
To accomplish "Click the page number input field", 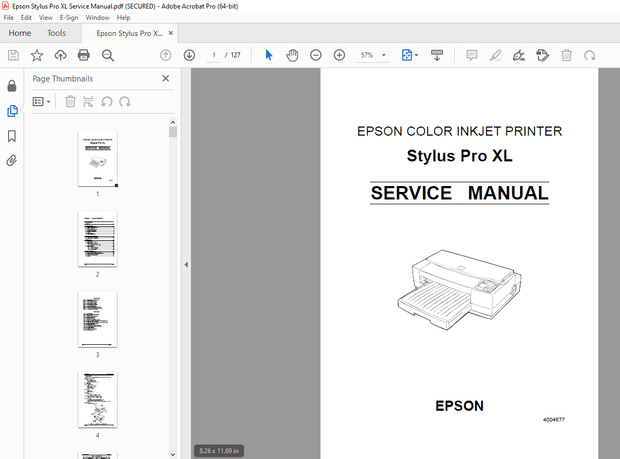I will [214, 55].
